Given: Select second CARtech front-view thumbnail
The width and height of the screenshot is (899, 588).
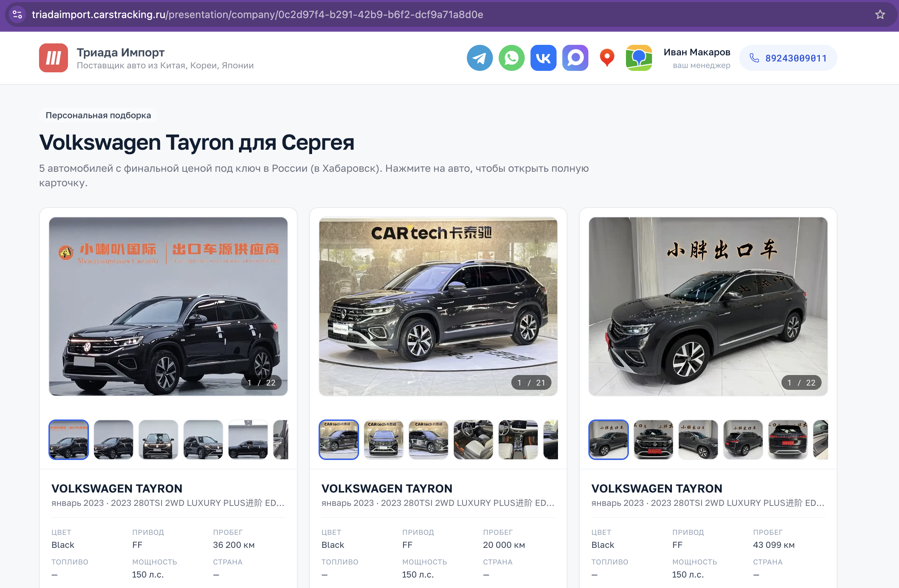Looking at the screenshot, I should (x=383, y=440).
